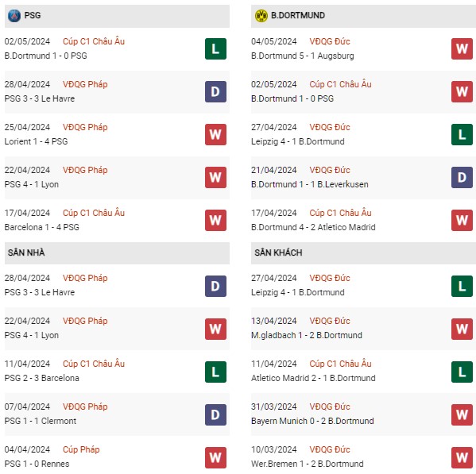Open the Cúp Pháp competition link

[x=81, y=449]
